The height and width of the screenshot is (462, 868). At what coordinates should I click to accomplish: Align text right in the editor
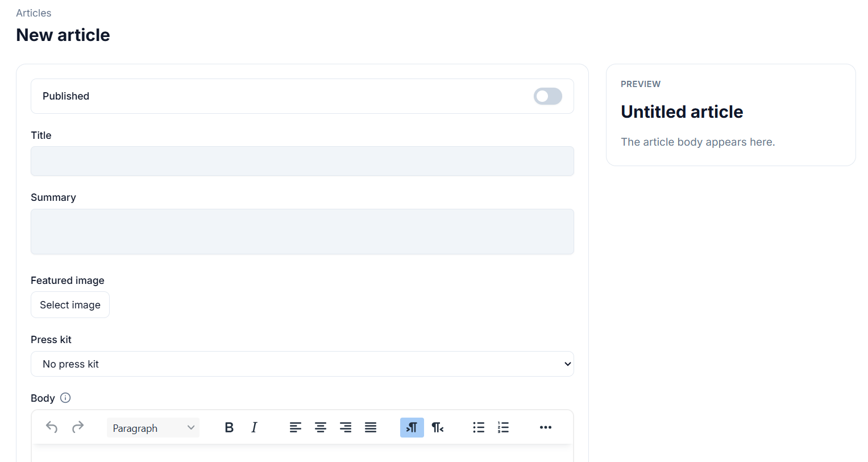pos(346,427)
